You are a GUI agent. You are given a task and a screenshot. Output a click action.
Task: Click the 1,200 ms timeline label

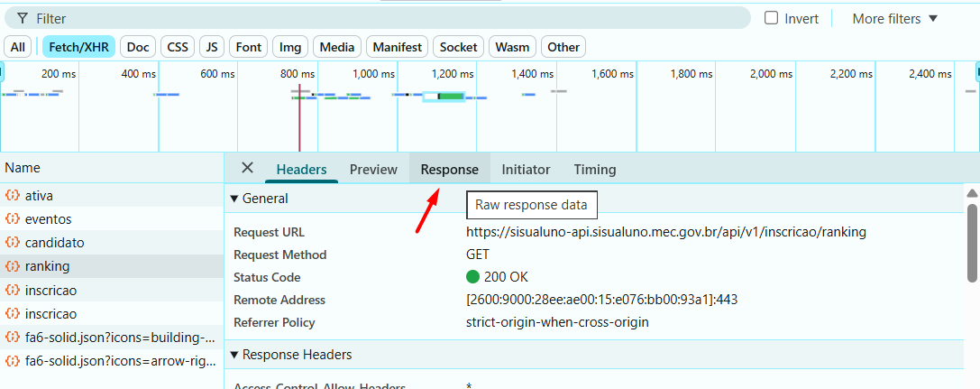coord(453,74)
